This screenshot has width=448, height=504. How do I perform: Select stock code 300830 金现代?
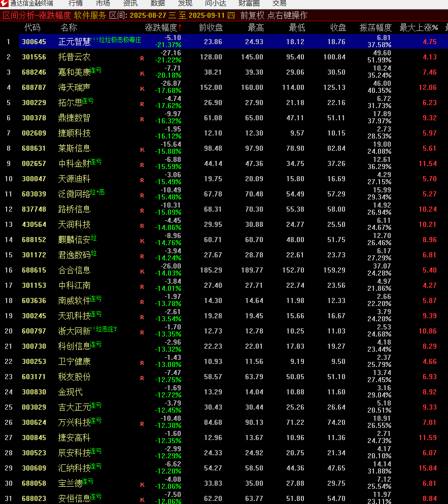pos(34,392)
